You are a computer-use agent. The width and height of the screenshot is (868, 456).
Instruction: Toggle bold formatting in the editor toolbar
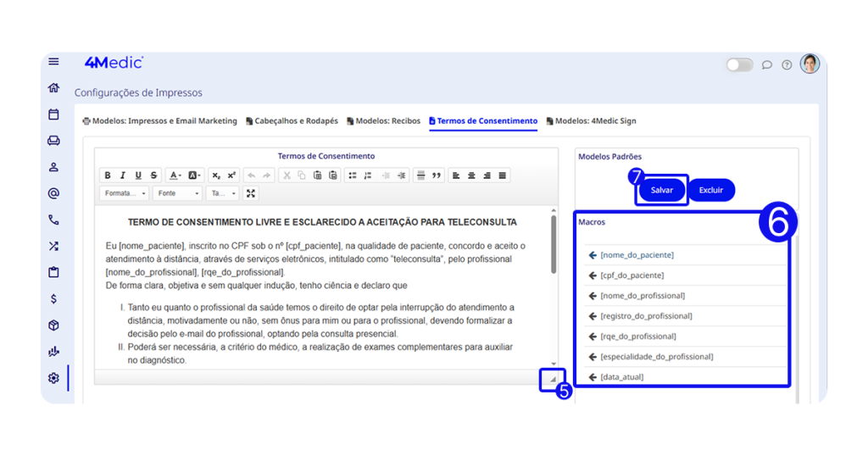pyautogui.click(x=108, y=175)
